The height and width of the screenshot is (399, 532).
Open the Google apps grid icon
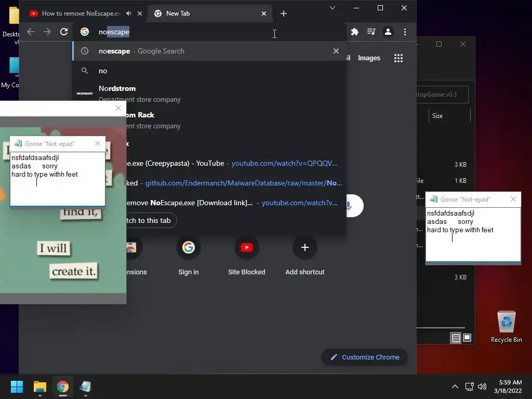point(398,58)
